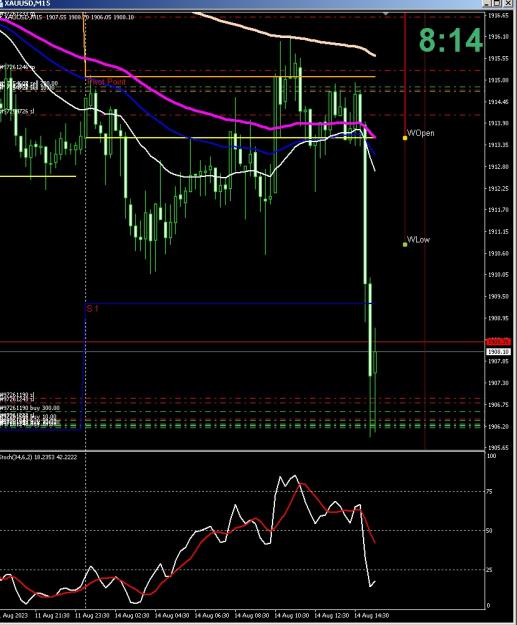The image size is (517, 625).
Task: Click the 1906.20 price scale value
Action: pos(498,426)
